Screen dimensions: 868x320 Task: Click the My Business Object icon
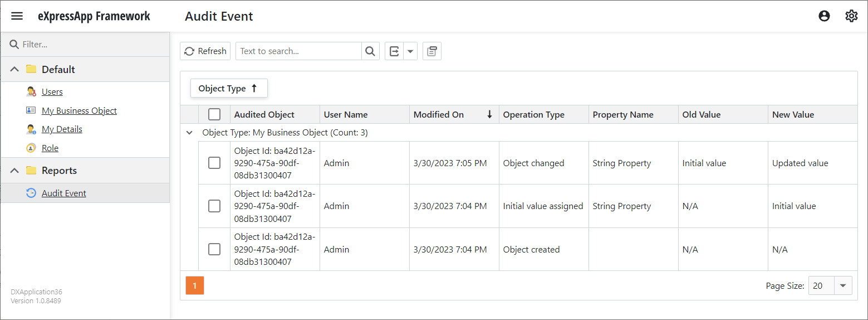click(x=31, y=110)
